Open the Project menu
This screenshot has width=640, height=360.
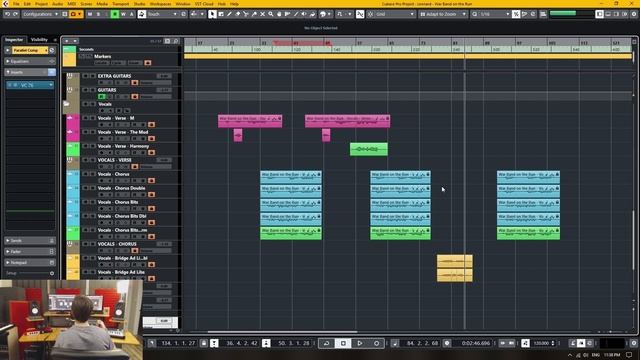point(41,4)
